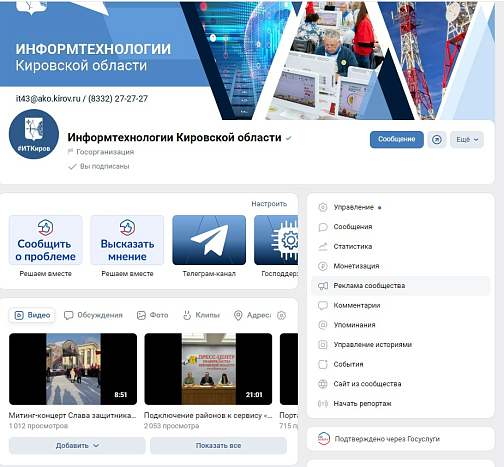Open the community cover banner image

[247, 60]
